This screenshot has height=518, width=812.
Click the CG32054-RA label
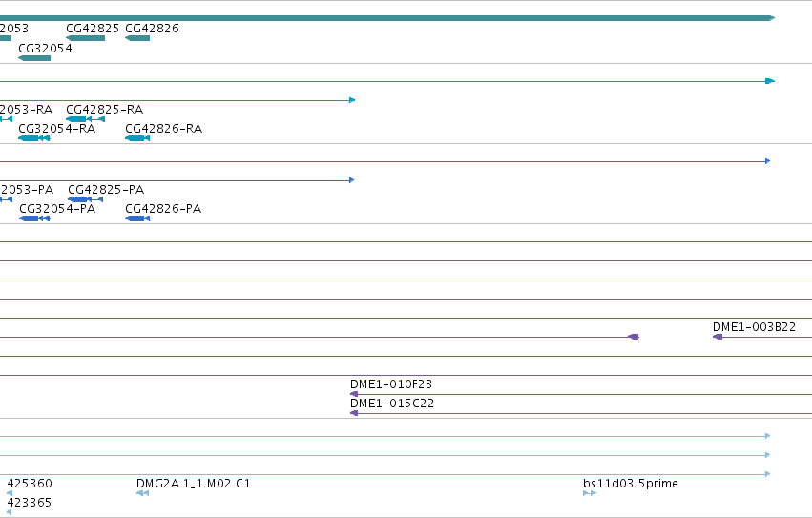pos(57,129)
